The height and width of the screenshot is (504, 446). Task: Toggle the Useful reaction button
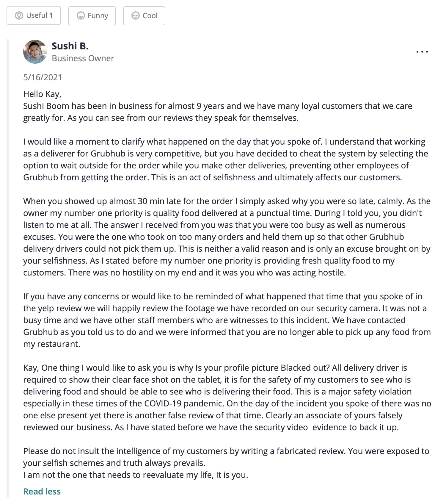point(34,15)
